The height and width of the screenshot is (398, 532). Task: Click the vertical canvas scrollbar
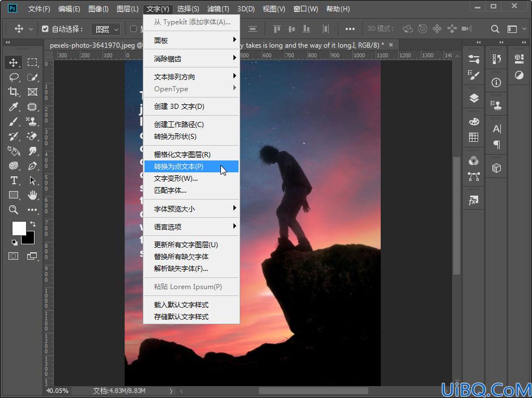coord(457,215)
